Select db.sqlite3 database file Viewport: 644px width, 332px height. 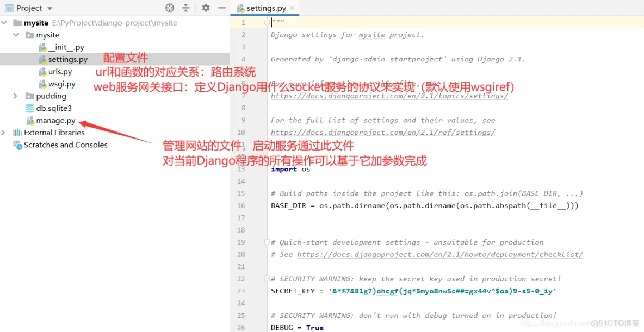[x=54, y=108]
